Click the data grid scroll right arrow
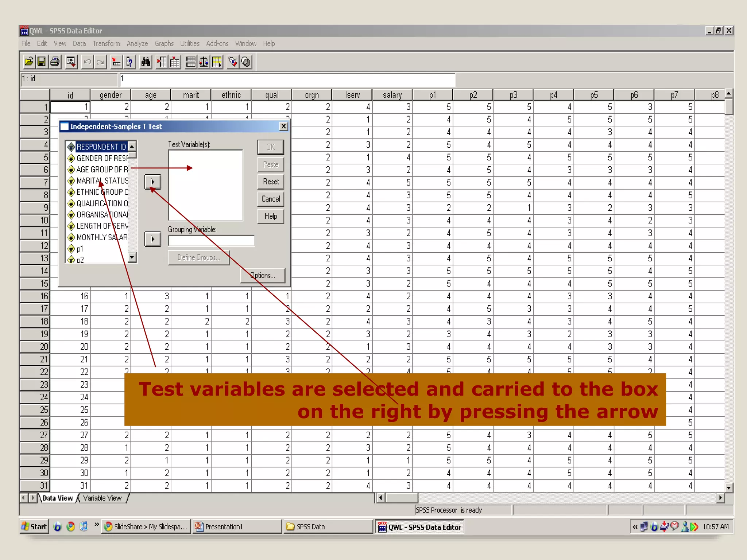Viewport: 747px width, 560px height. (x=720, y=498)
